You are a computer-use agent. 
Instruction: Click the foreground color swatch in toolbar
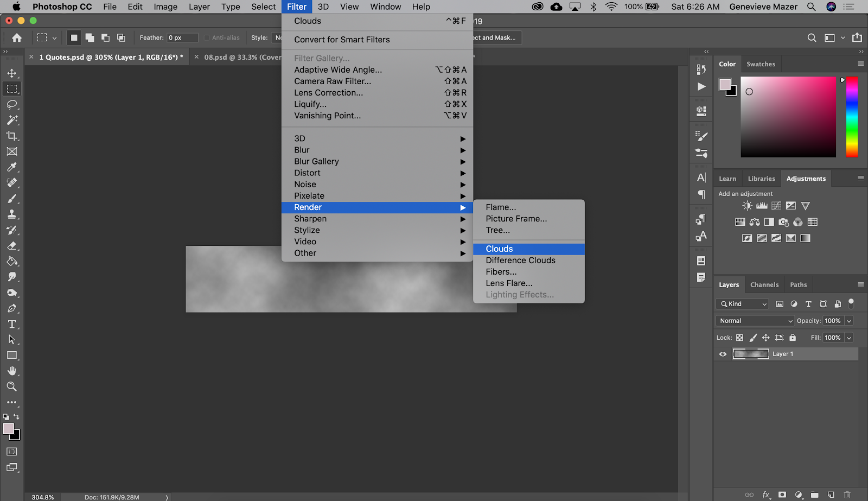point(8,429)
